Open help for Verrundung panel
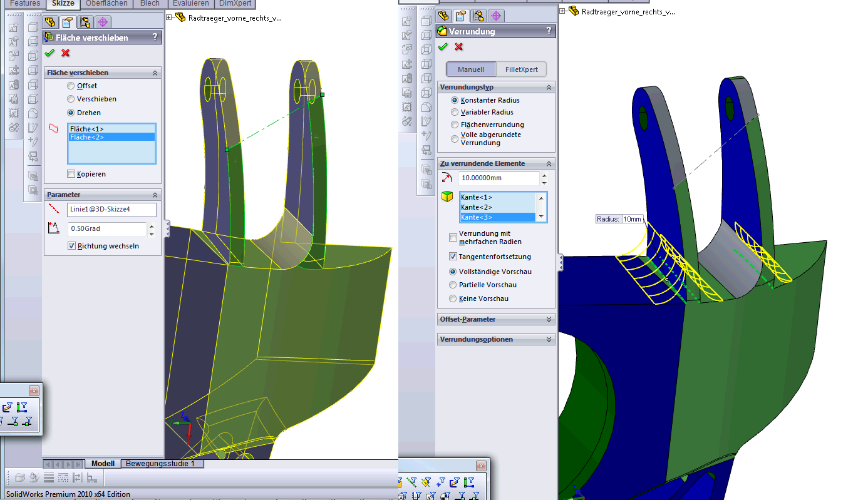Viewport: 868px width, 500px height. tap(549, 31)
